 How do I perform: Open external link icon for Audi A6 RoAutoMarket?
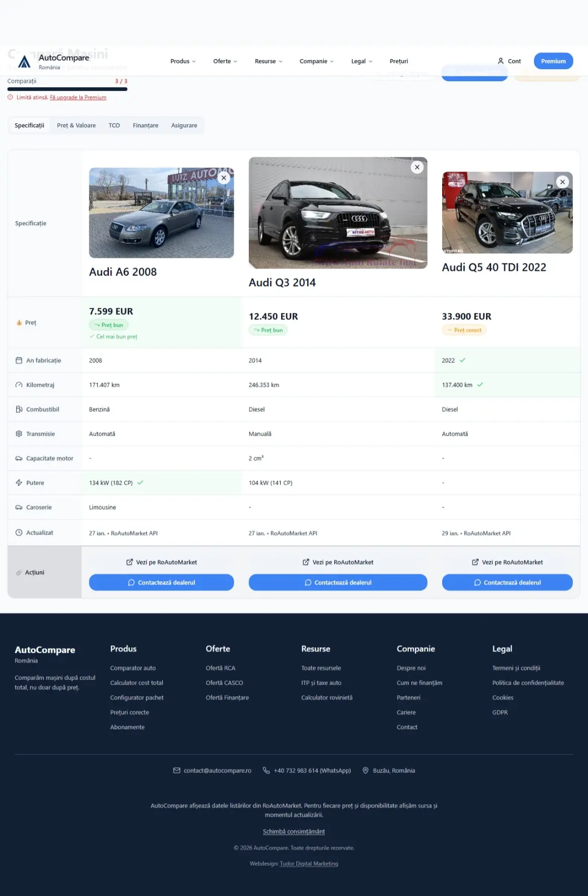coord(130,562)
